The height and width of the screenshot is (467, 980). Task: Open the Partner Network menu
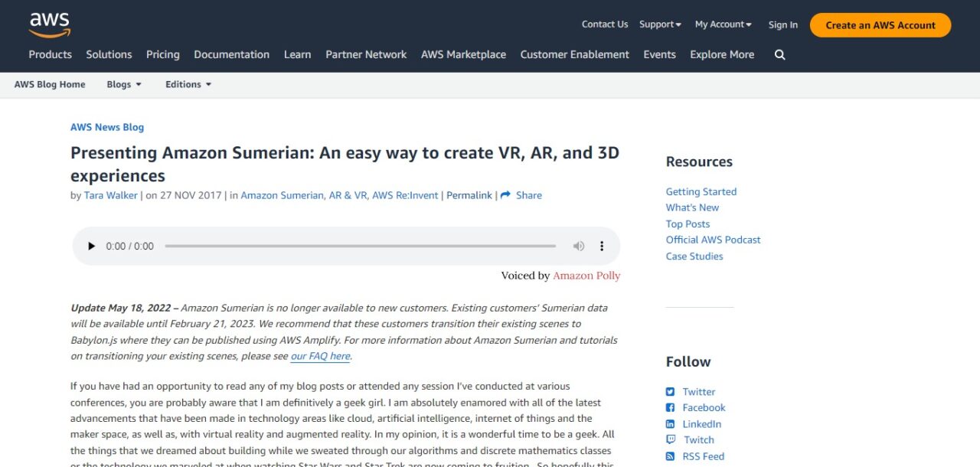[x=366, y=54]
